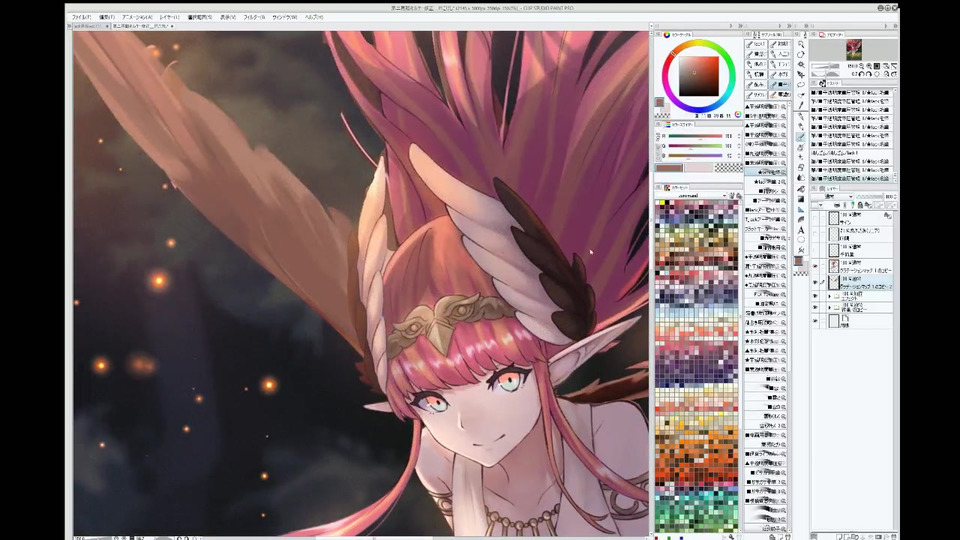This screenshot has width=960, height=540.
Task: Select the Move layer arrow tool
Action: point(801,74)
